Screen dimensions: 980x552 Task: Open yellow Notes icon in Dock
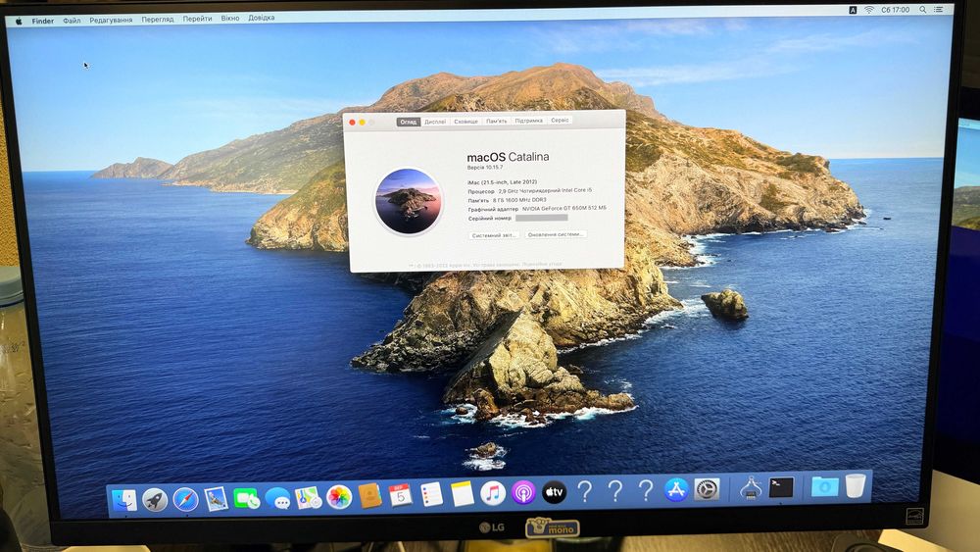click(x=462, y=494)
